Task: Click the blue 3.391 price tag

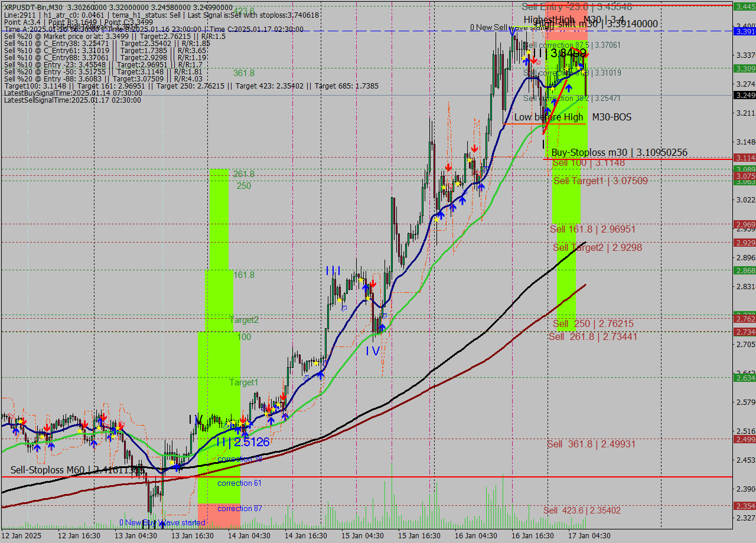Action: pyautogui.click(x=744, y=31)
